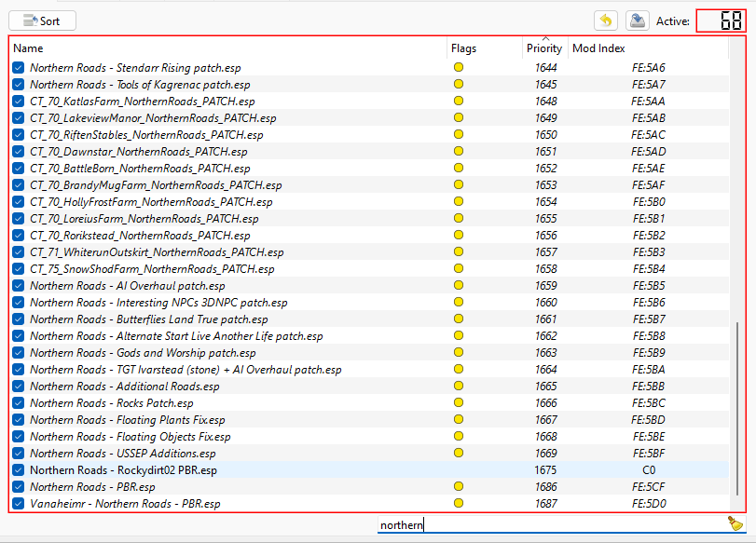Click flag icon in CT_70_BrandyMugFarm row
Viewport: 756px width, 543px height.
[459, 184]
